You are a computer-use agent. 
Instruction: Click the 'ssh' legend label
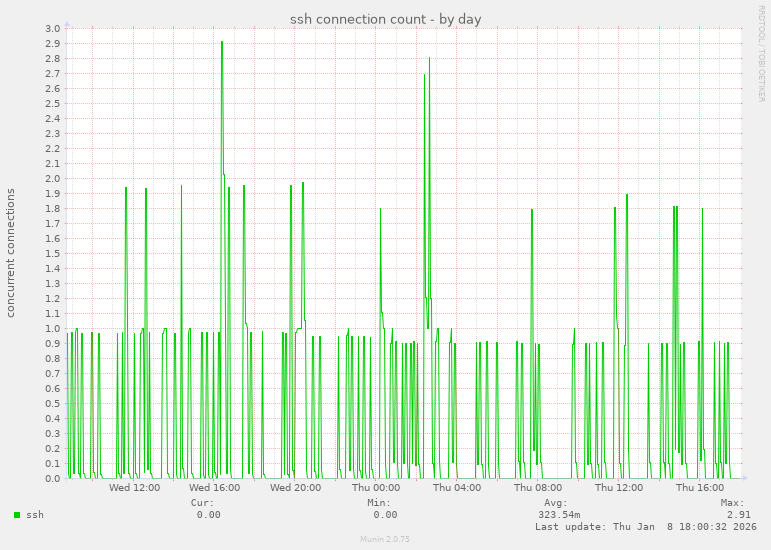click(x=35, y=515)
